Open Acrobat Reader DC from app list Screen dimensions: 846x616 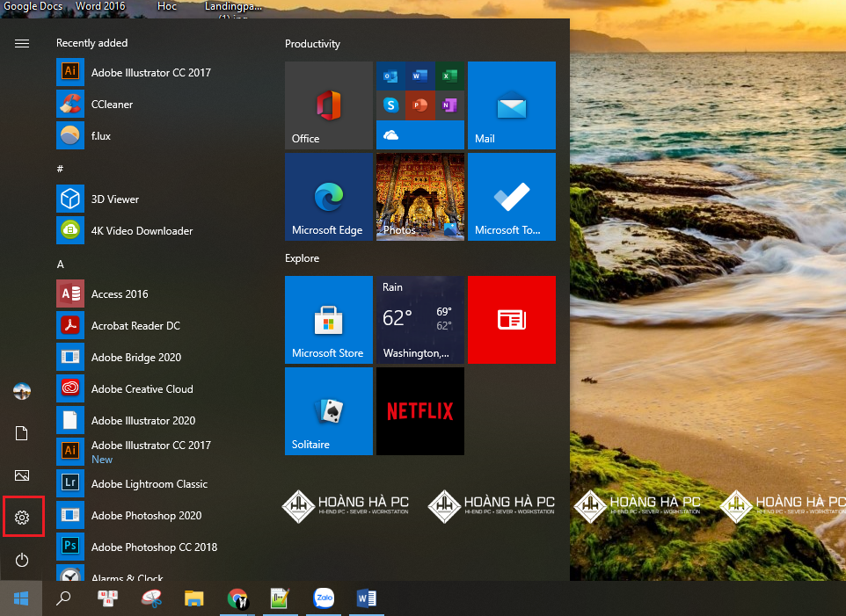click(x=136, y=325)
